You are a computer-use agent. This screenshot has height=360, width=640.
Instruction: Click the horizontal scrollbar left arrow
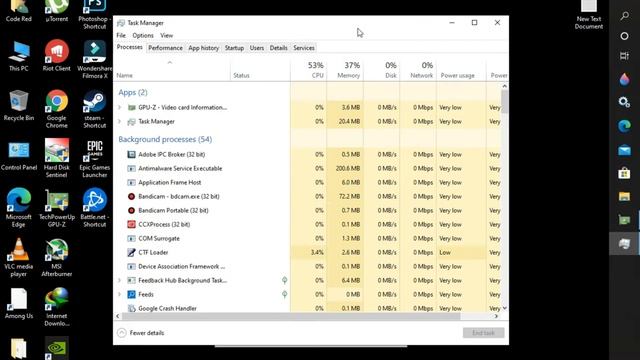(118, 316)
